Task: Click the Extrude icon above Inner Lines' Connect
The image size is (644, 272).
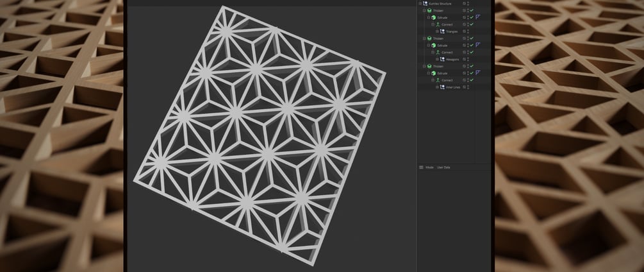Action: [434, 73]
